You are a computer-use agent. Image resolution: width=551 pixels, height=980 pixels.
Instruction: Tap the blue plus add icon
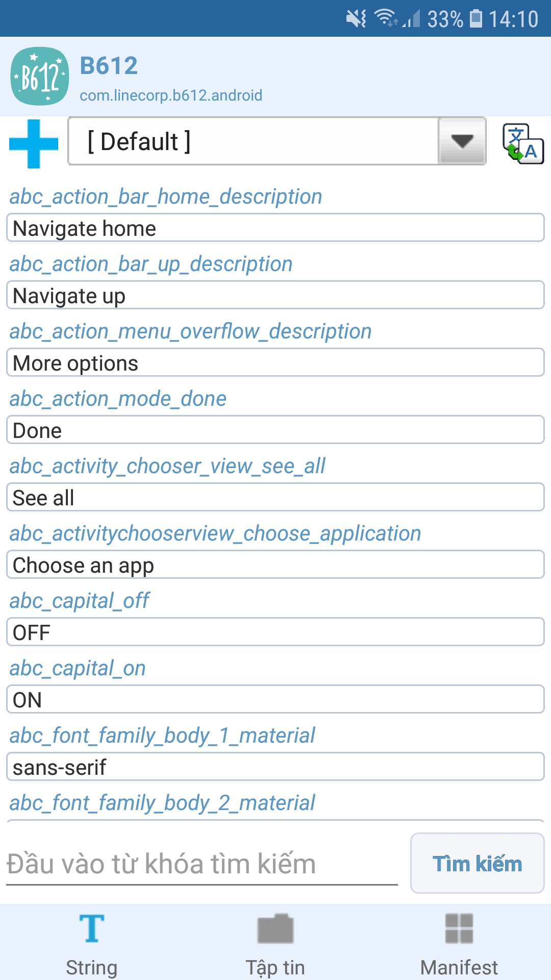[34, 143]
